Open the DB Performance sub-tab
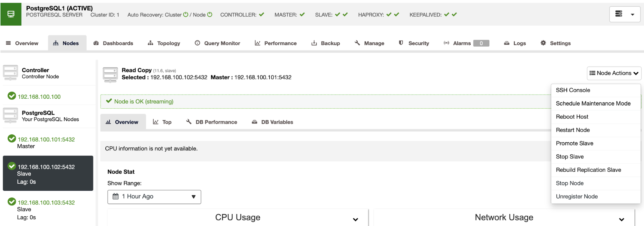The height and width of the screenshot is (226, 644). [x=212, y=122]
